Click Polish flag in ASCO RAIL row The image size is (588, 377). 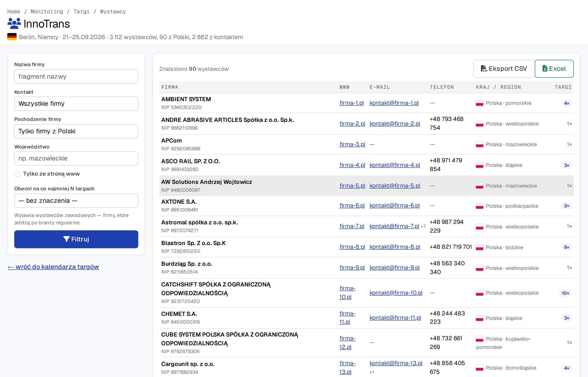pyautogui.click(x=479, y=165)
